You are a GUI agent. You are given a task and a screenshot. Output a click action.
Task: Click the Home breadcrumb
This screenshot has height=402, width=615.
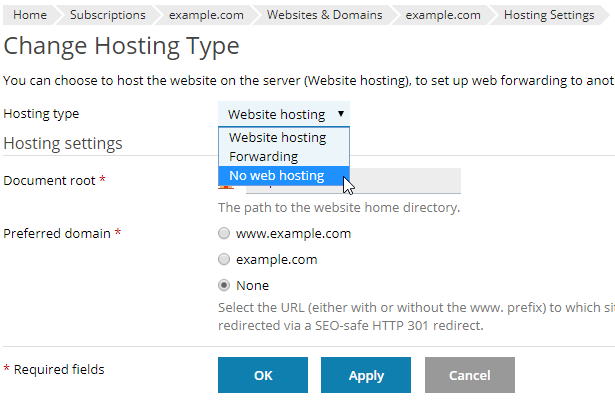(30, 15)
